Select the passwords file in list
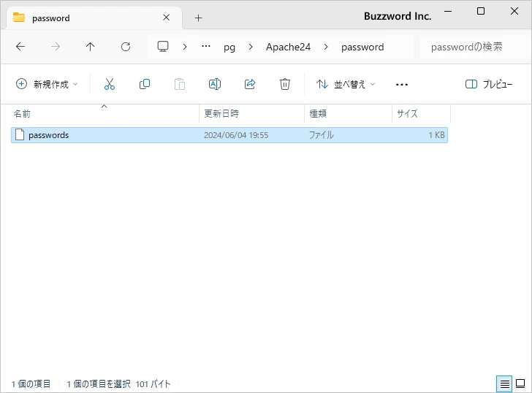This screenshot has width=532, height=393. tap(49, 135)
